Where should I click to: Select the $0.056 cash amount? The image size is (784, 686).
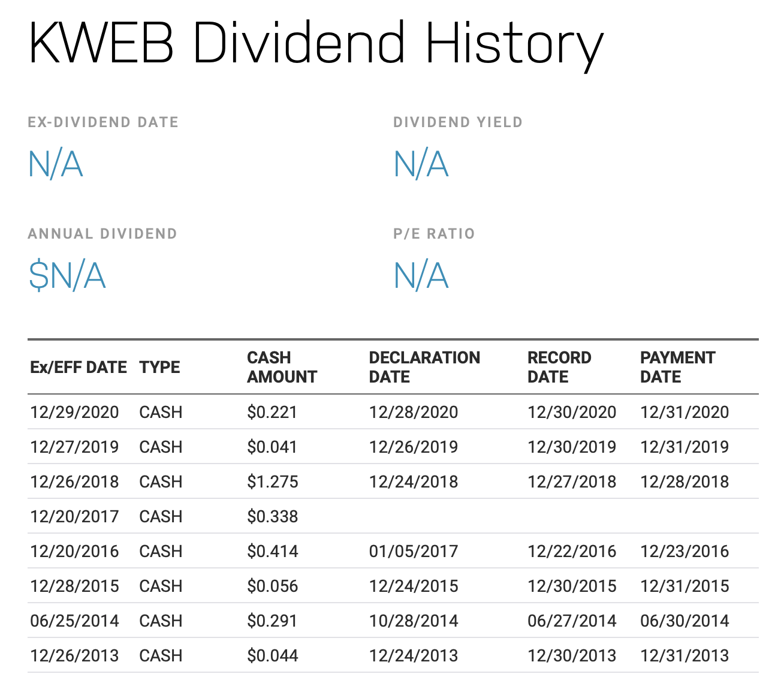click(273, 586)
